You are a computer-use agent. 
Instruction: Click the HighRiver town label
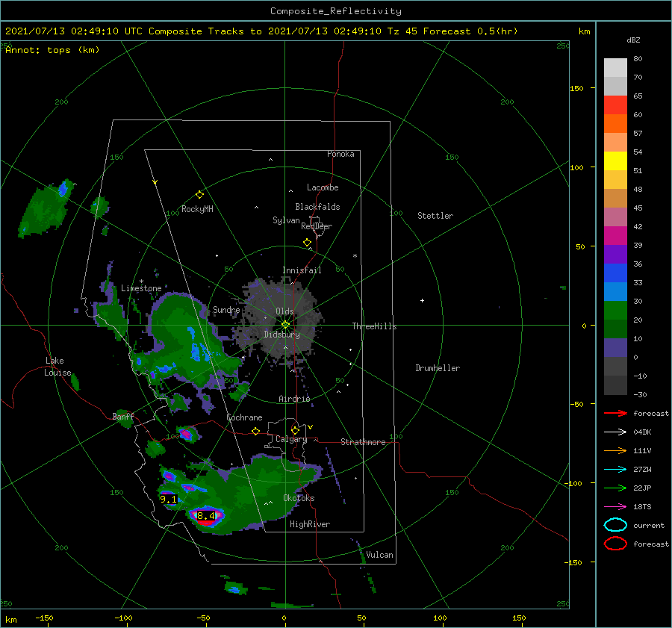310,524
